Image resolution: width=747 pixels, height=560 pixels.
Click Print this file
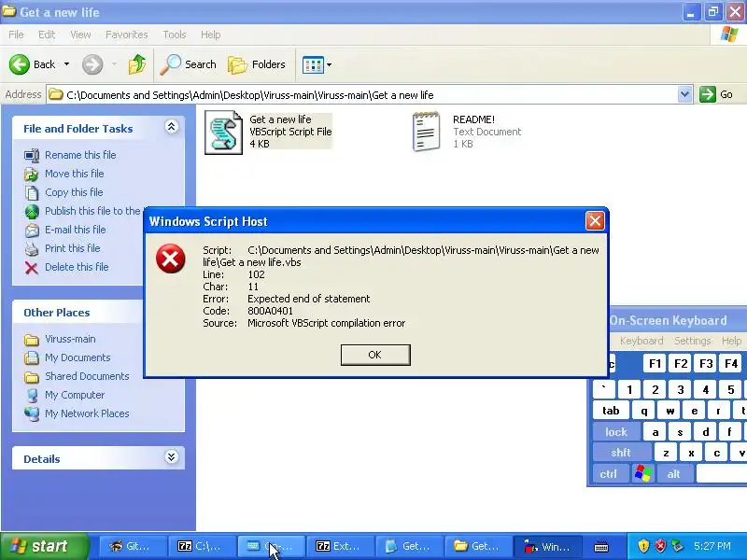[73, 248]
